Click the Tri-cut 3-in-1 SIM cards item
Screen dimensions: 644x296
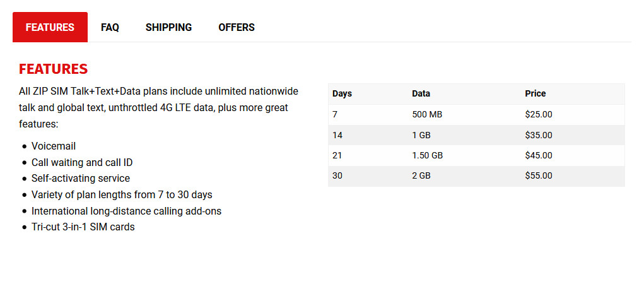83,227
